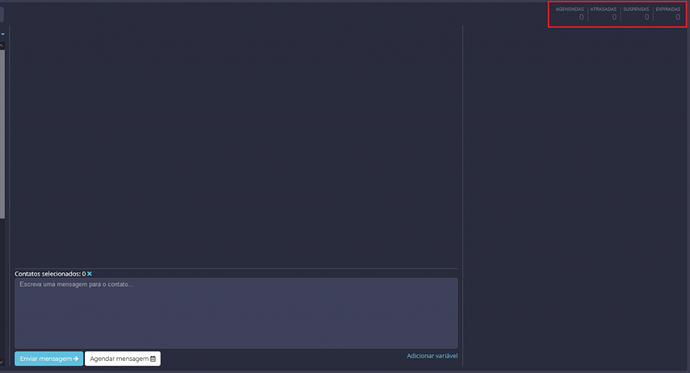Screen dimensions: 690x373
Task: Click the left scrollbar's up arrow
Action: click(x=2, y=46)
